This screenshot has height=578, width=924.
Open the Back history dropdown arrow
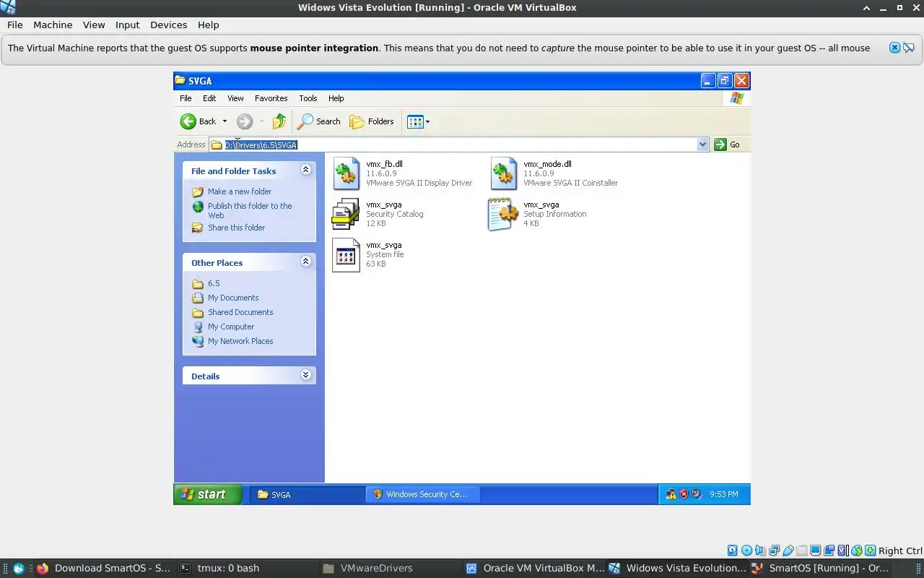click(225, 121)
